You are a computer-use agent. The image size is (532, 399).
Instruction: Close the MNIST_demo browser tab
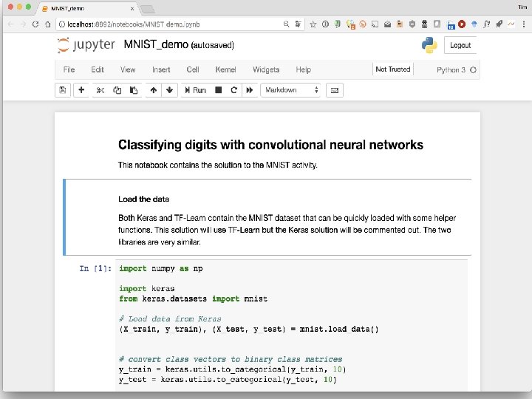pyautogui.click(x=132, y=8)
